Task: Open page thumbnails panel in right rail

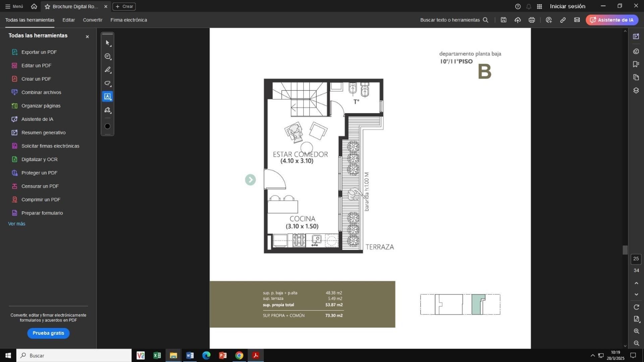Action: [x=636, y=77]
